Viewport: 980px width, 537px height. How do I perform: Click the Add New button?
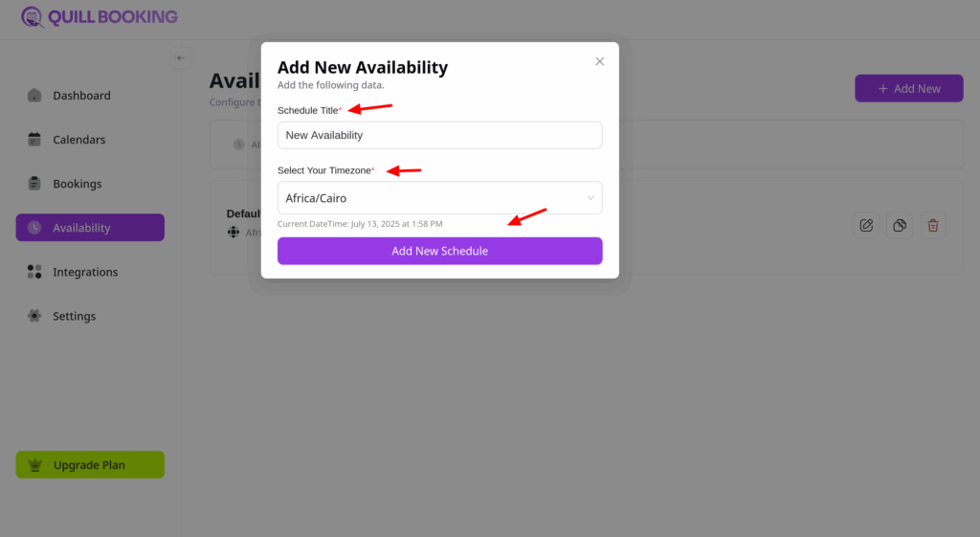coord(908,88)
